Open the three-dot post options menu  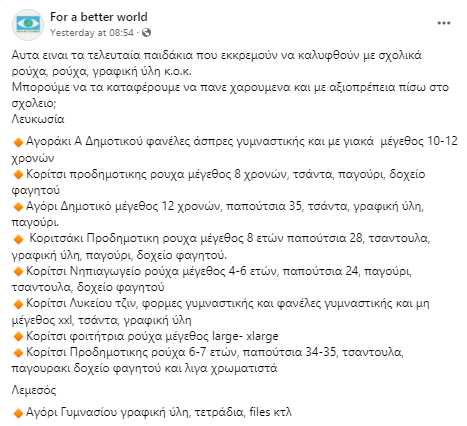444,23
